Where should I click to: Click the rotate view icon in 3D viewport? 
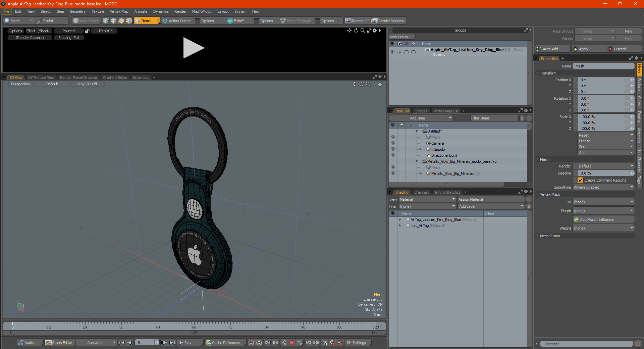click(361, 84)
